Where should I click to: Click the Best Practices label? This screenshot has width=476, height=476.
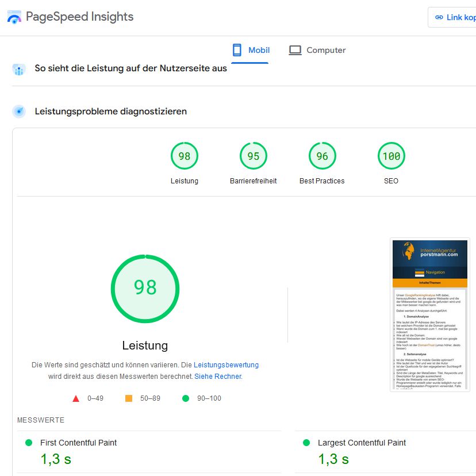point(322,181)
